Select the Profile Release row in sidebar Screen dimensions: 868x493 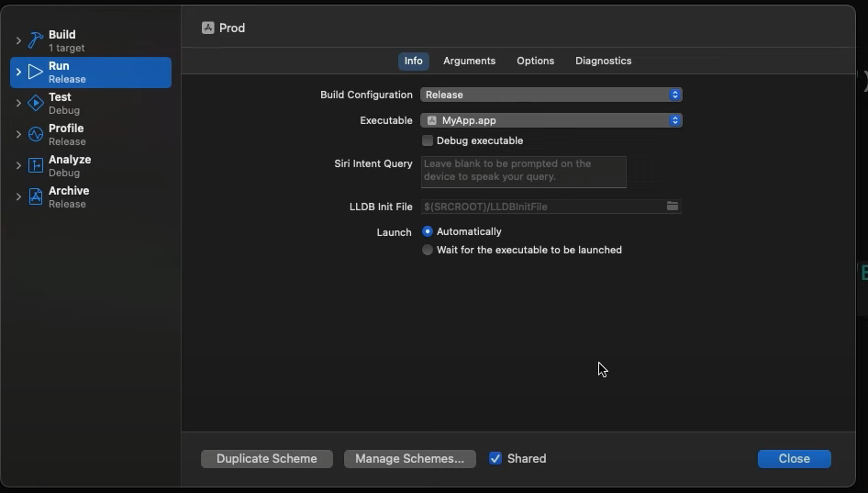[91, 135]
